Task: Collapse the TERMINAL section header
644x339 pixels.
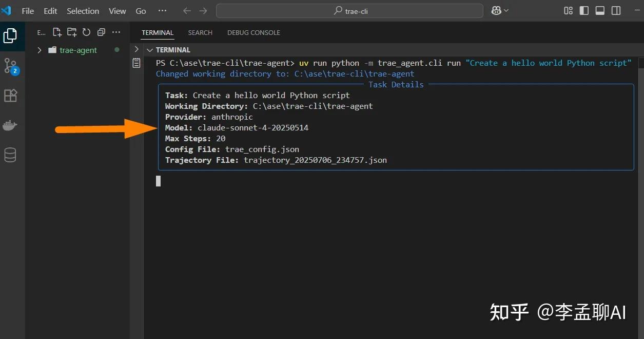Action: coord(149,50)
